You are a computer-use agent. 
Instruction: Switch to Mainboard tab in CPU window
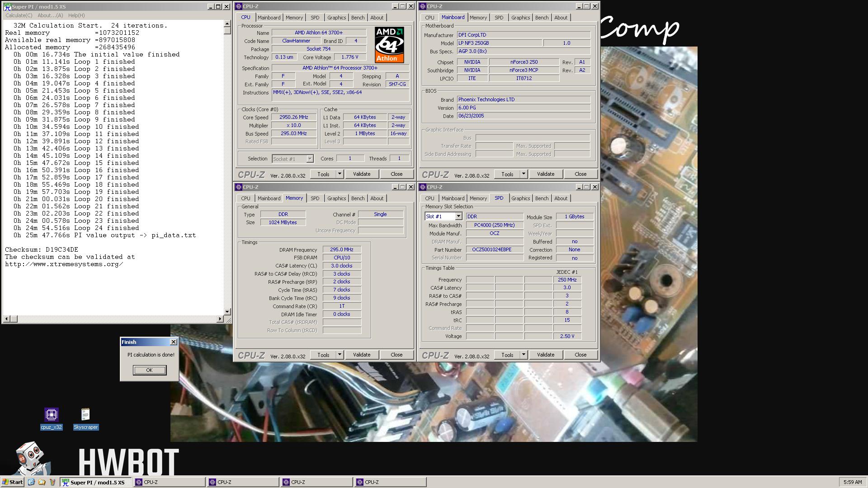click(269, 18)
